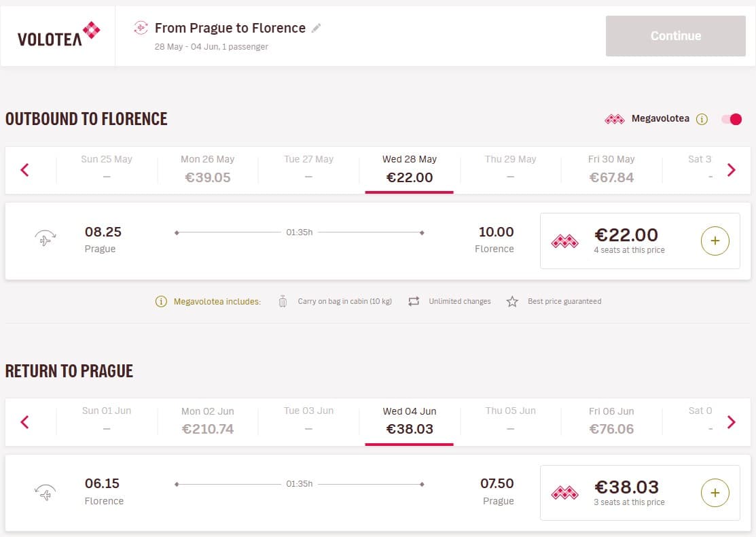Click the unlimited changes arrows icon
This screenshot has width=756, height=537.
pyautogui.click(x=414, y=302)
